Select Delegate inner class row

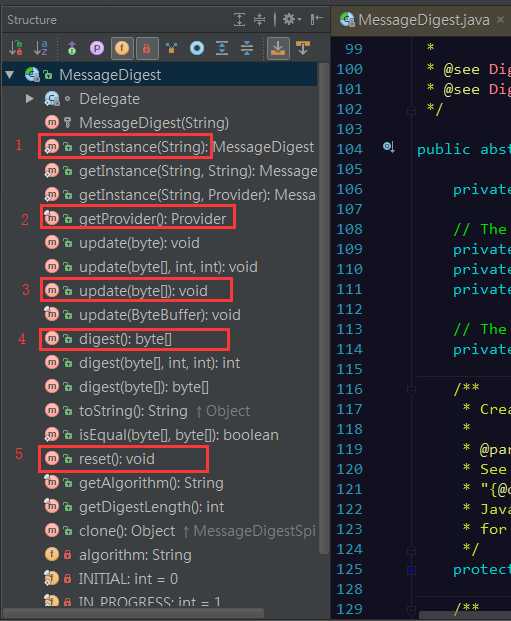tap(159, 99)
